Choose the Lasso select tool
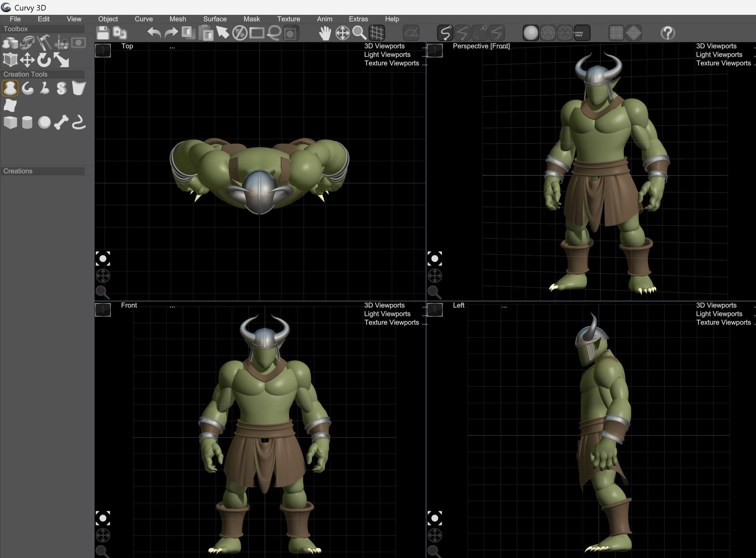 (x=274, y=33)
